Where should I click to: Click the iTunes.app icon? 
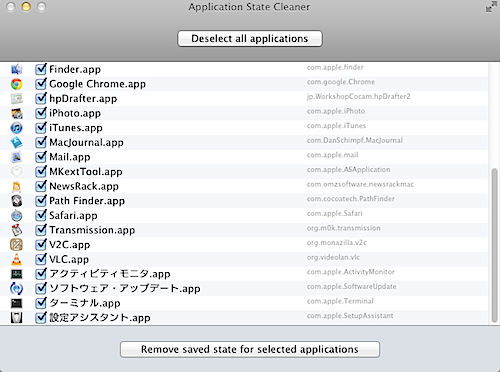coord(16,128)
